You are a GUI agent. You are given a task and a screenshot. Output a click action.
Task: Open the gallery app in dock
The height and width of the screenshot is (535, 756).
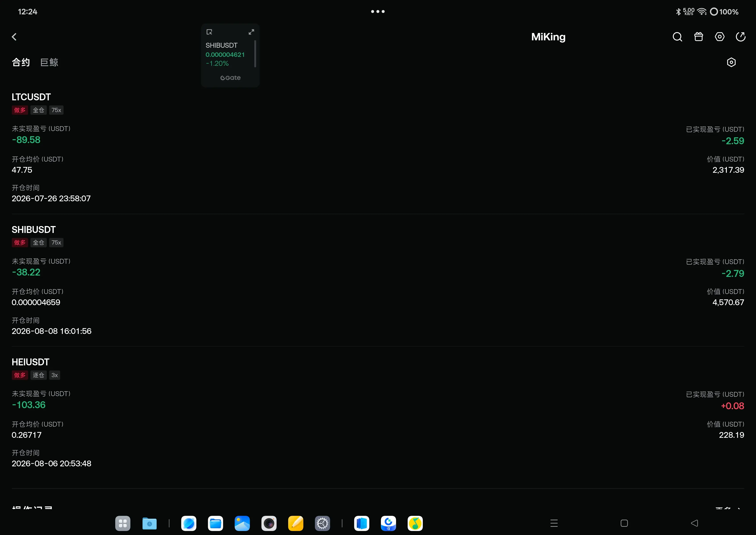coord(242,523)
